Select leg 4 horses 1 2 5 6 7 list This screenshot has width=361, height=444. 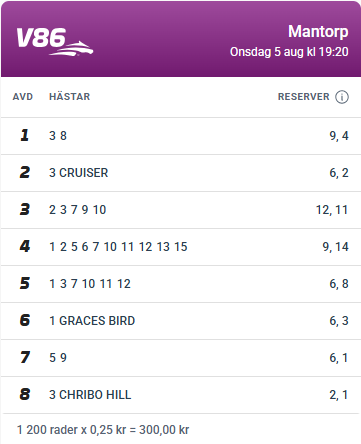(x=118, y=247)
